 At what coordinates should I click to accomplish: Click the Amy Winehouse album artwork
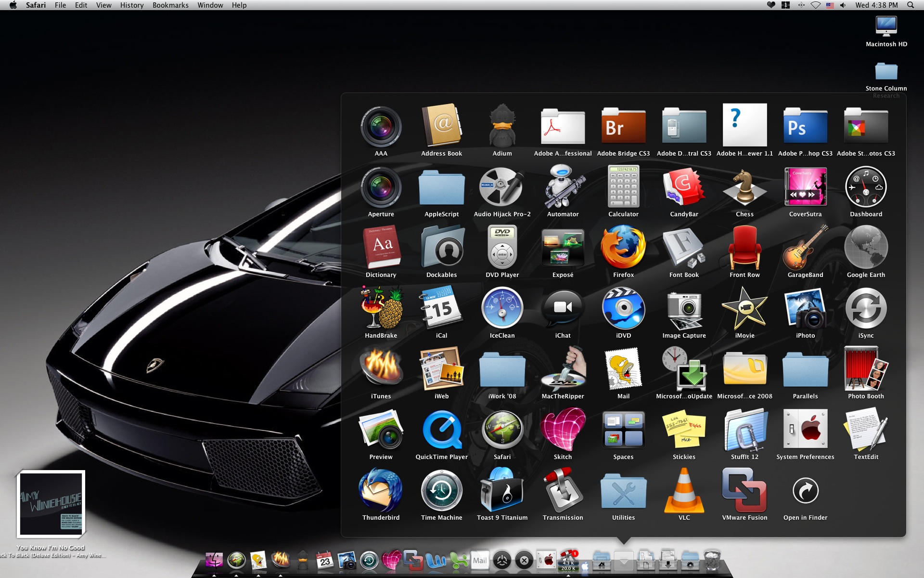51,504
